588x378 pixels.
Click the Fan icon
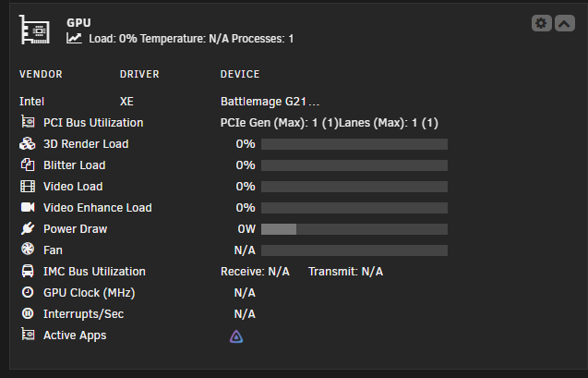[x=28, y=249]
